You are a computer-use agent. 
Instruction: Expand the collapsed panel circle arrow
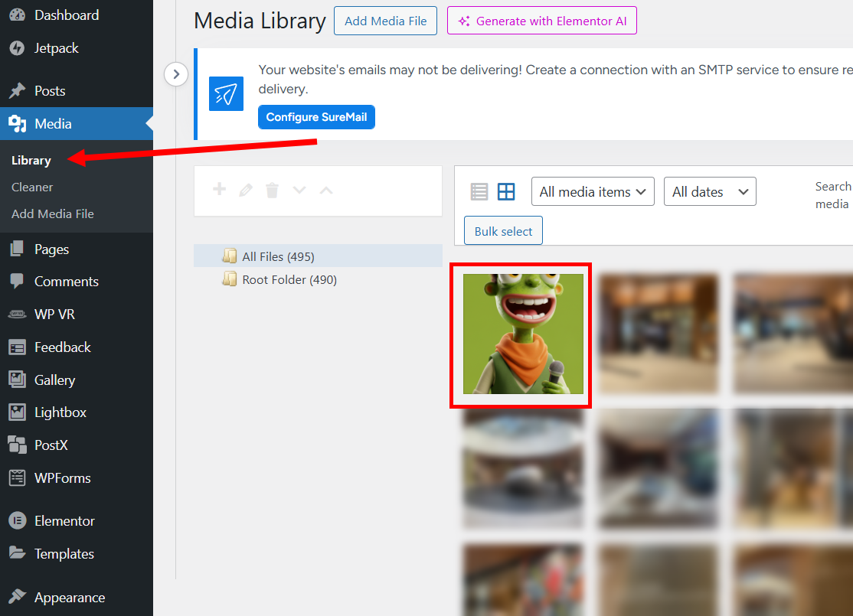click(176, 74)
